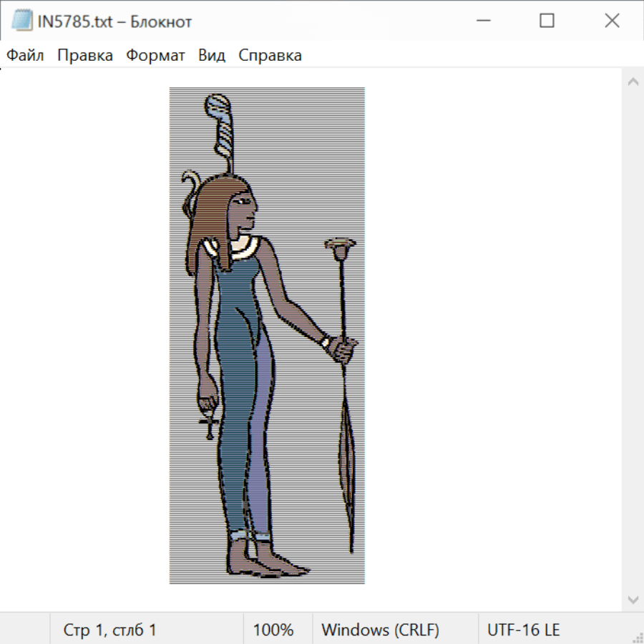The image size is (644, 644).
Task: Open the Справка menu
Action: (270, 55)
